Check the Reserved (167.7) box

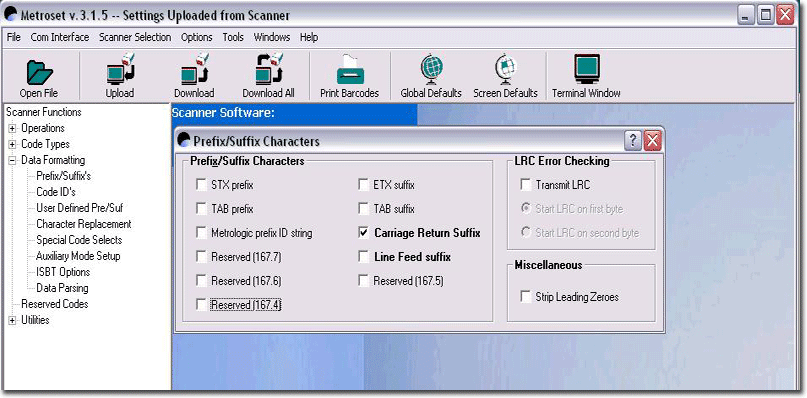[201, 256]
